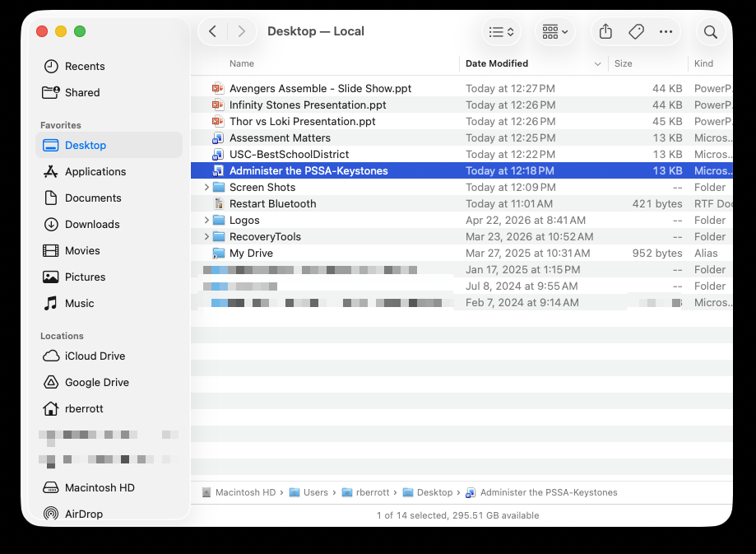Viewport: 756px width, 554px height.
Task: Sort by the Name column header
Action: tap(242, 63)
